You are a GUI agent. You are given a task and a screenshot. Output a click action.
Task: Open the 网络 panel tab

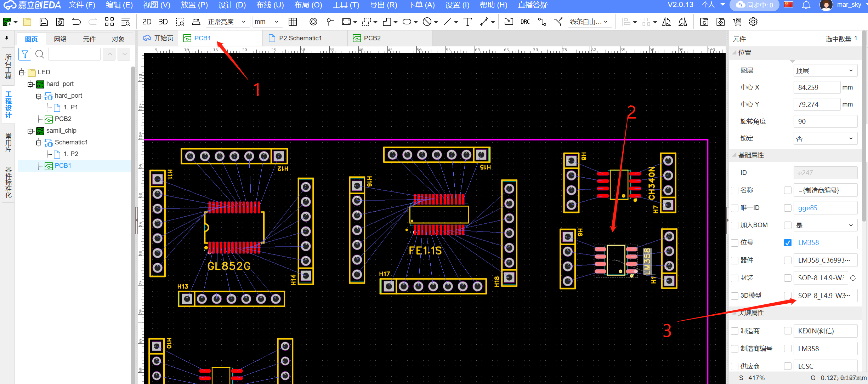tap(60, 39)
